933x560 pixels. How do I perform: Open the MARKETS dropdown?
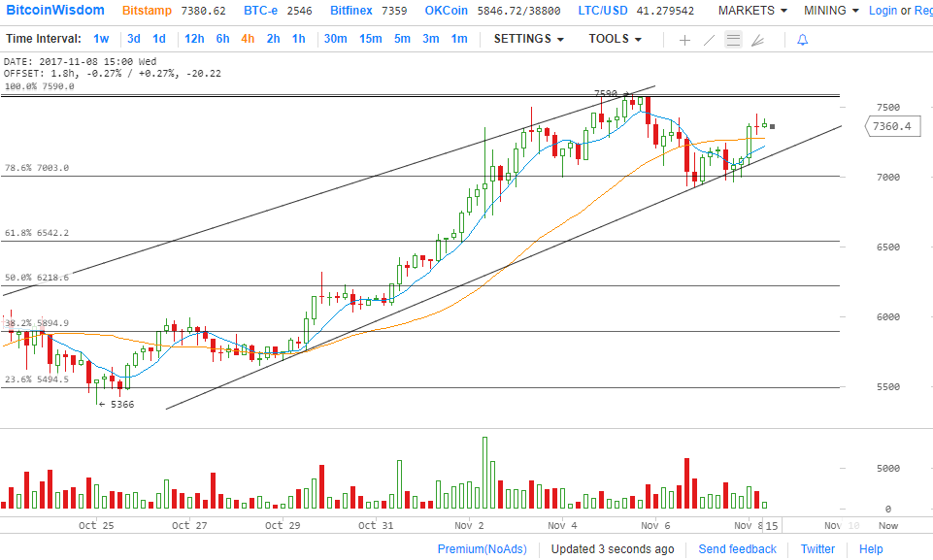751,11
